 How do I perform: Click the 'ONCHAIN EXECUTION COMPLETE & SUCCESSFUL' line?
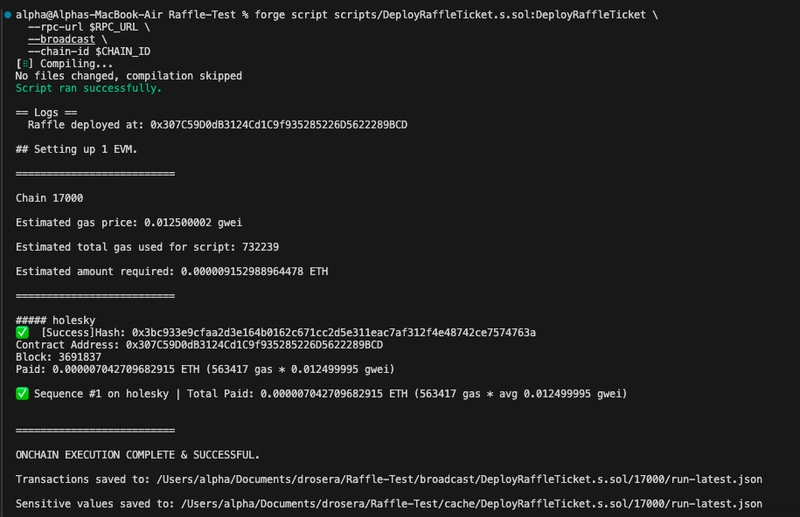pos(137,455)
